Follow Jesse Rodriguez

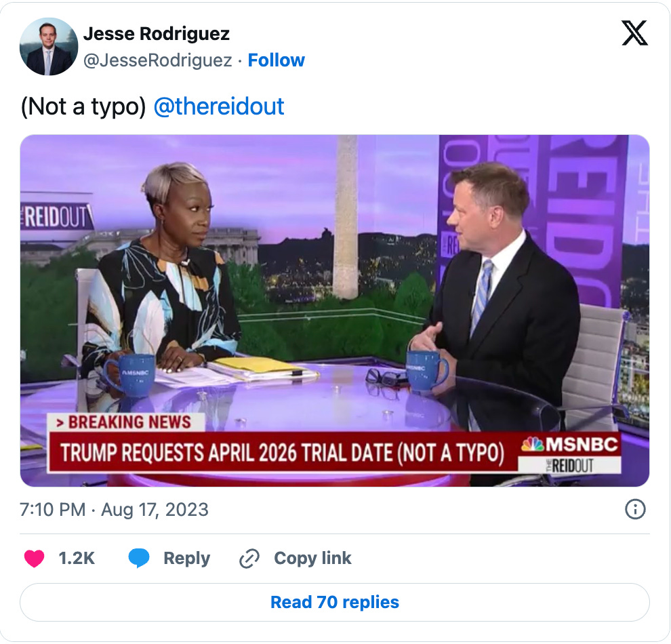pyautogui.click(x=276, y=60)
